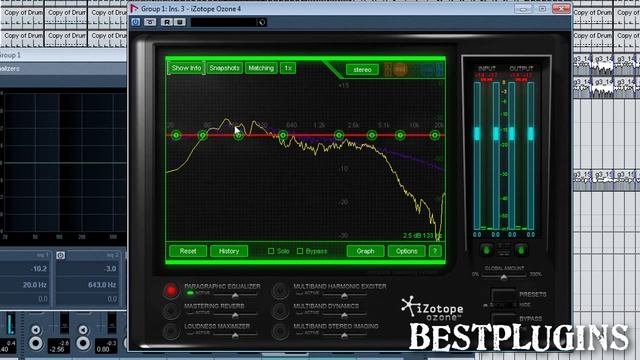Open the preset management round icon
Image resolution: width=640 pixels, height=360 pixels.
pyautogui.click(x=262, y=22)
